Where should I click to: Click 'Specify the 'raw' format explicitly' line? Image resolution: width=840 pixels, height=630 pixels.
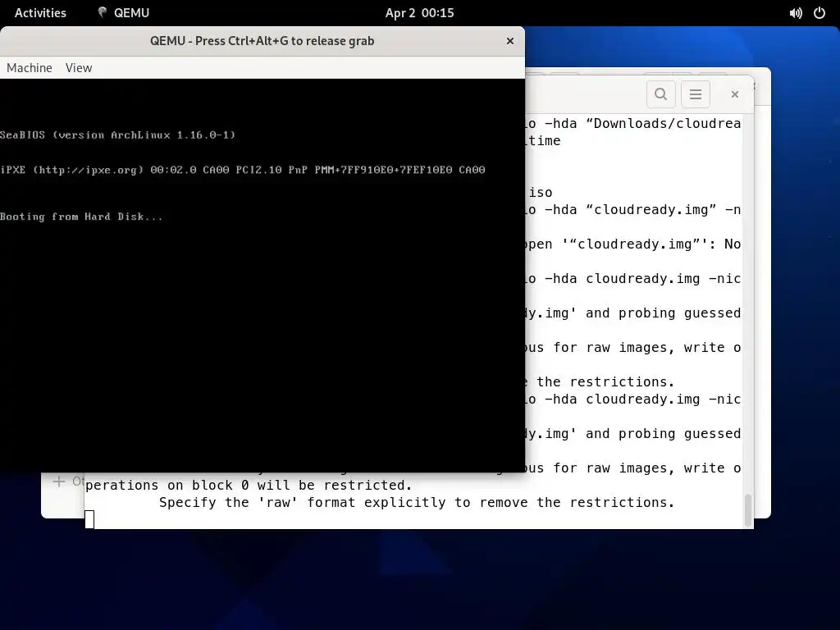(x=416, y=503)
